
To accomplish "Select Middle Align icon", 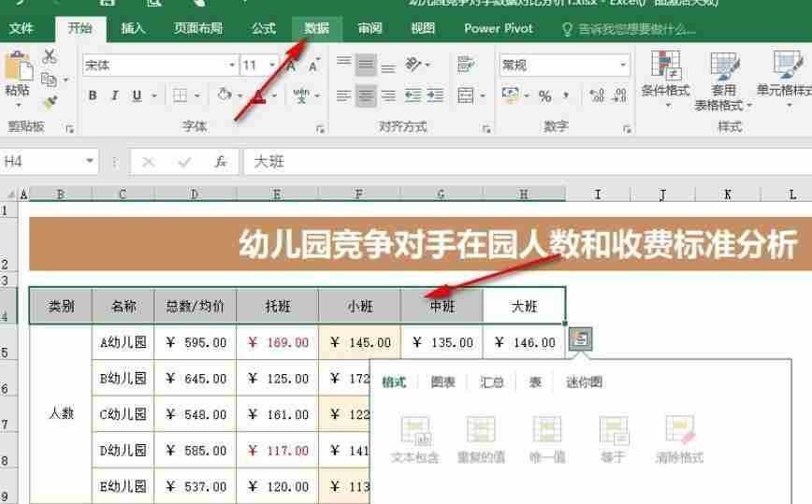I will 366,65.
